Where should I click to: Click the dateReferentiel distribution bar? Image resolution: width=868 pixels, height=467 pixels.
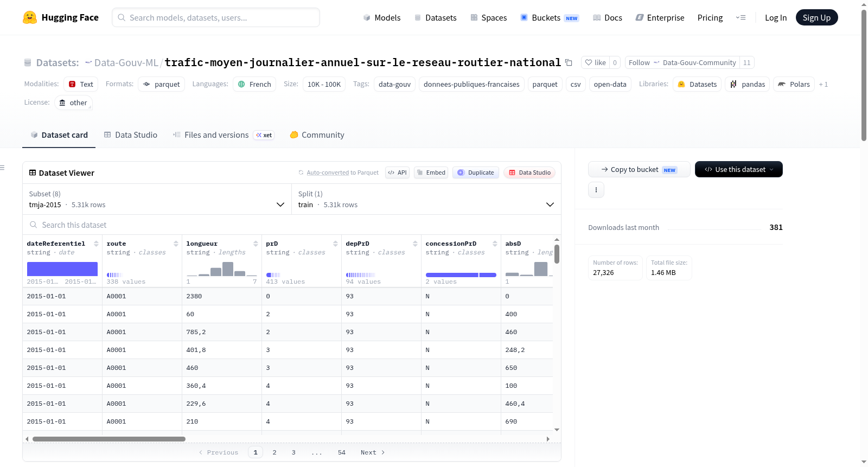point(62,269)
